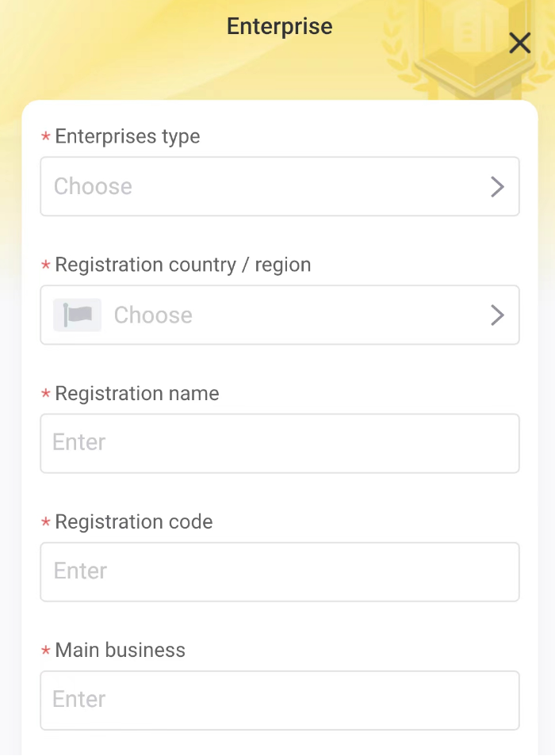Focus the Registration code input field

279,571
